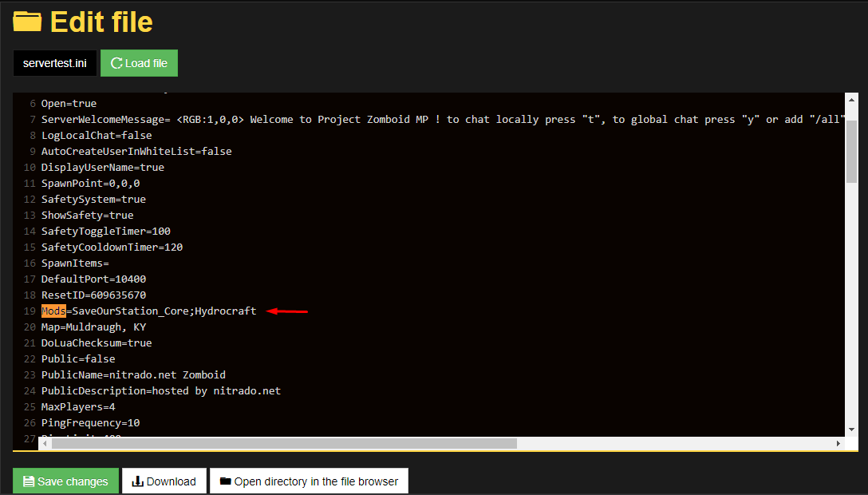Click the ShowSafety=true line
This screenshot has height=495, width=868.
click(88, 216)
